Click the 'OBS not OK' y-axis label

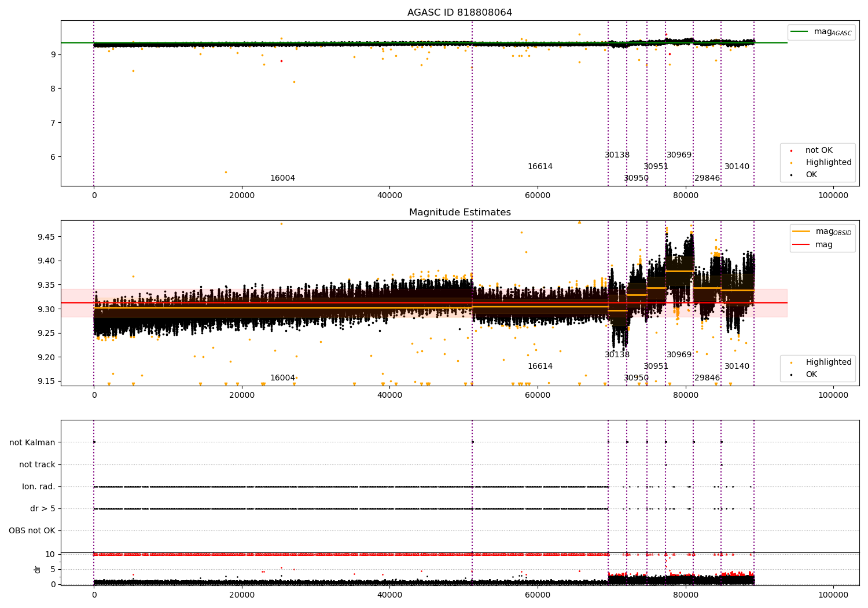(32, 531)
